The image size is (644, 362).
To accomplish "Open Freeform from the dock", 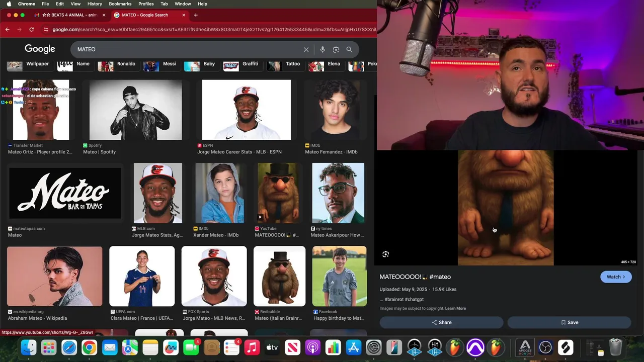I will pyautogui.click(x=171, y=347).
